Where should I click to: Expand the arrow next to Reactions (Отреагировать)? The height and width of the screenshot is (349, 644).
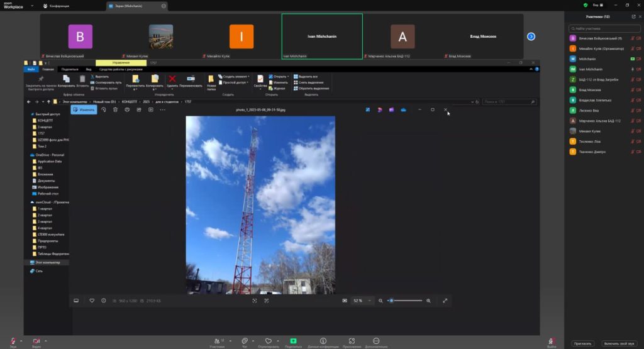tap(277, 340)
